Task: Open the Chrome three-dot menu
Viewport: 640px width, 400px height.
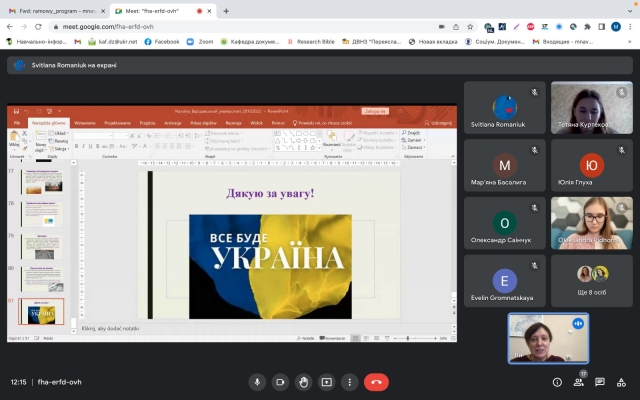Action: point(631,27)
